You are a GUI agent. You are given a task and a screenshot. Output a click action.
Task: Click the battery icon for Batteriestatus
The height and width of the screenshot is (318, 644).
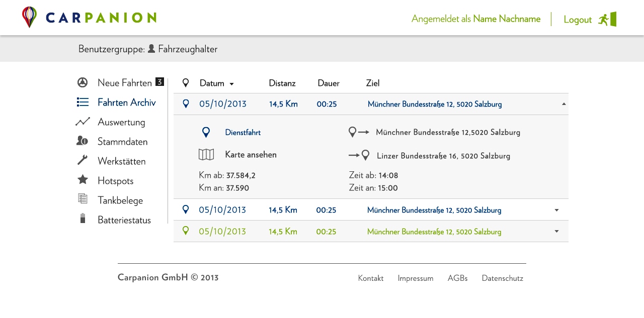83,219
